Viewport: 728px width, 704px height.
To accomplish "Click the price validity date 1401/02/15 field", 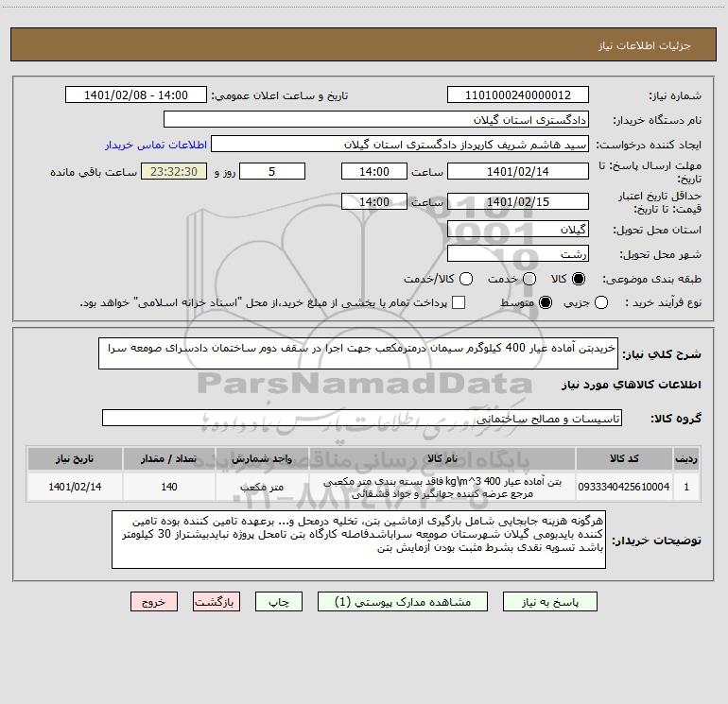I will tap(518, 202).
